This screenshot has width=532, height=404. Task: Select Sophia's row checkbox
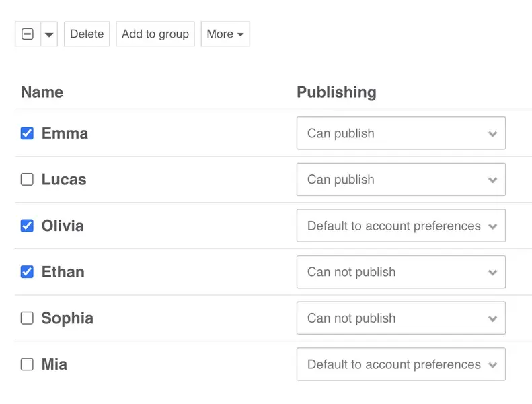coord(27,318)
